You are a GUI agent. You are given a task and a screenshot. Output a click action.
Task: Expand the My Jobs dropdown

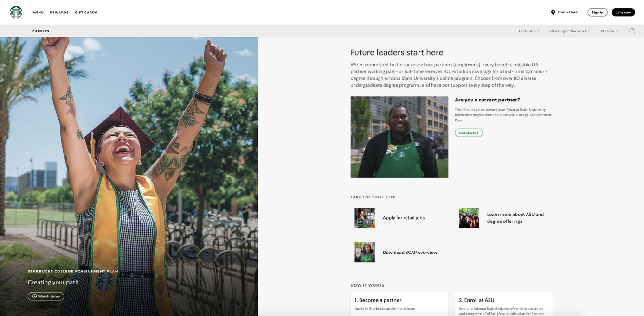click(x=608, y=31)
